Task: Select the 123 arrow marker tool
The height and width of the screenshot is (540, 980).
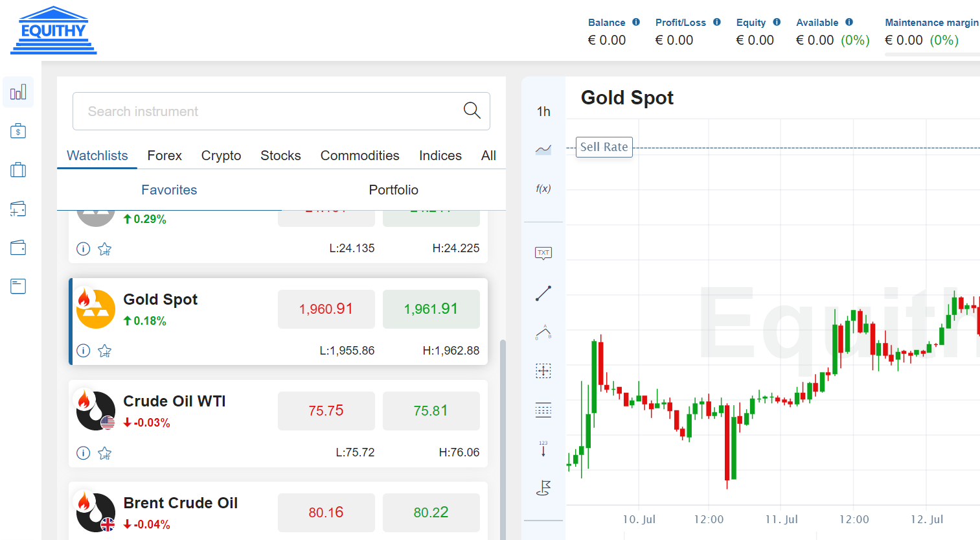Action: [543, 449]
